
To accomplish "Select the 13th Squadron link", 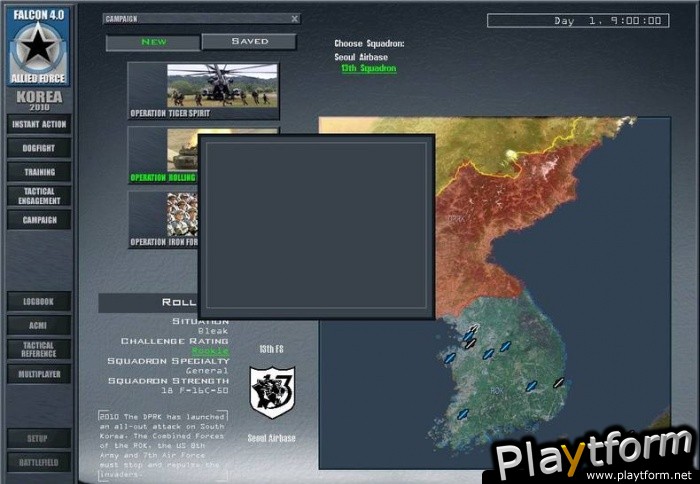I will point(369,68).
